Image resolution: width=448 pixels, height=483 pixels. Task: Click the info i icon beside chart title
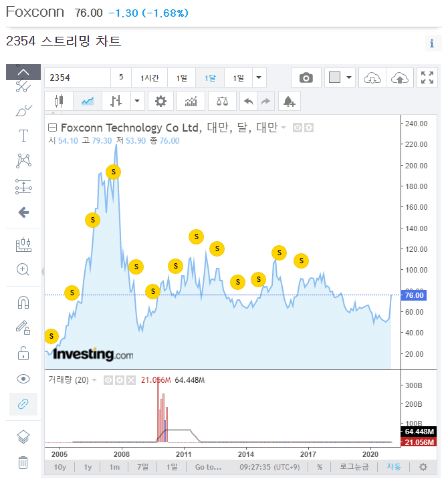(432, 43)
